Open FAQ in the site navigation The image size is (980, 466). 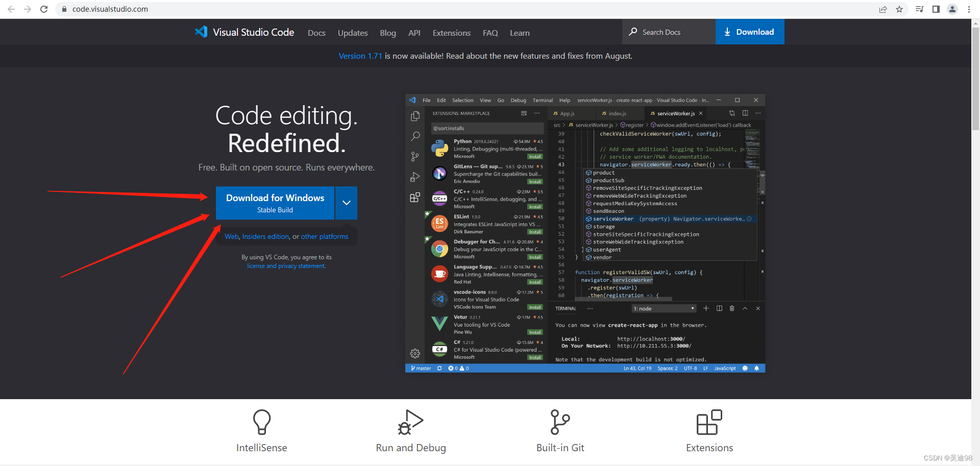coord(491,33)
